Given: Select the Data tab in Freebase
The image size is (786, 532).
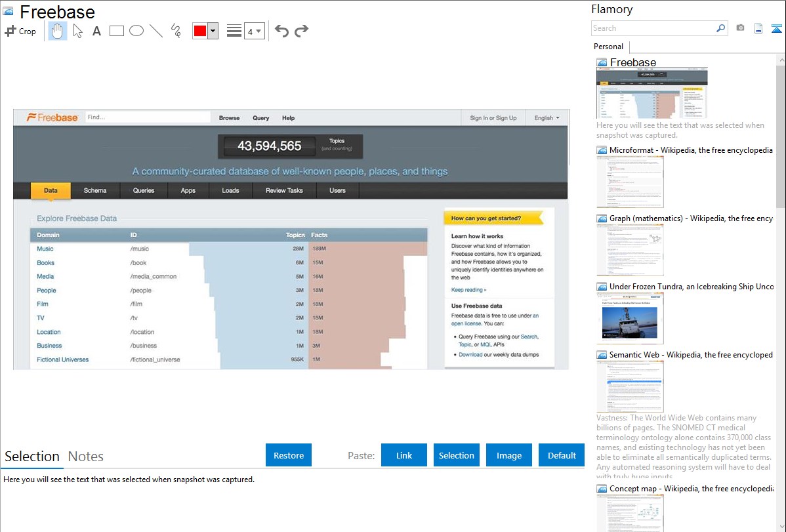Looking at the screenshot, I should [x=51, y=190].
